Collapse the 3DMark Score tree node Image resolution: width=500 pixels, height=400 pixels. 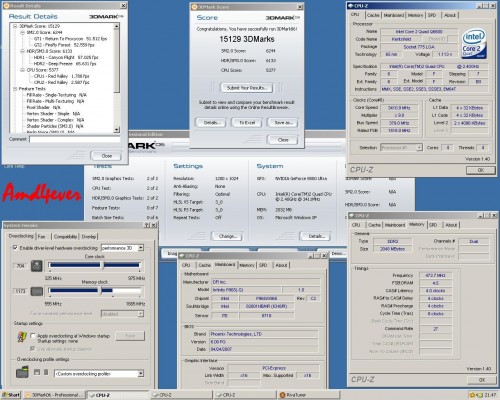coord(15,26)
